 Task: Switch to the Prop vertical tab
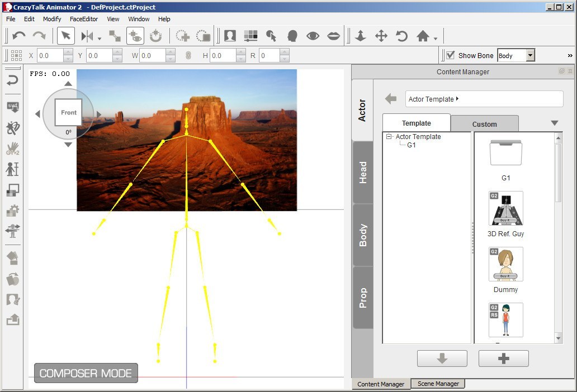point(362,298)
